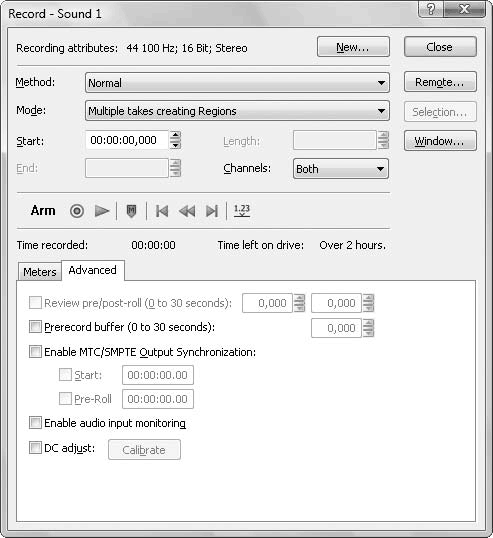Toggle Enable MTC/SMPTE Output Synchronization
The image size is (493, 538).
tap(35, 352)
